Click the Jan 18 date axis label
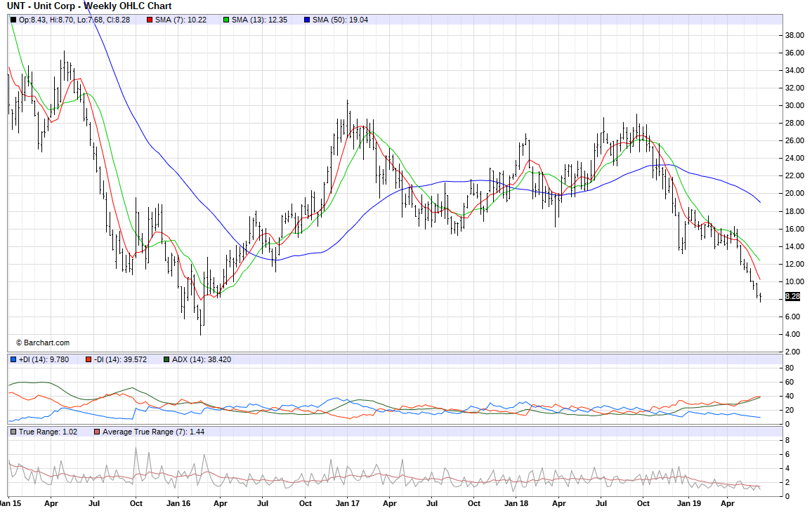 [x=517, y=503]
